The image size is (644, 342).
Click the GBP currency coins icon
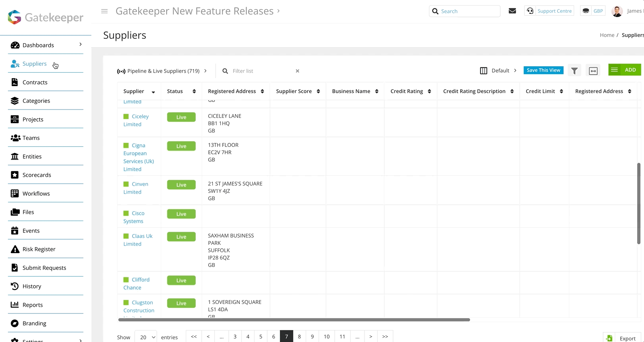click(586, 11)
